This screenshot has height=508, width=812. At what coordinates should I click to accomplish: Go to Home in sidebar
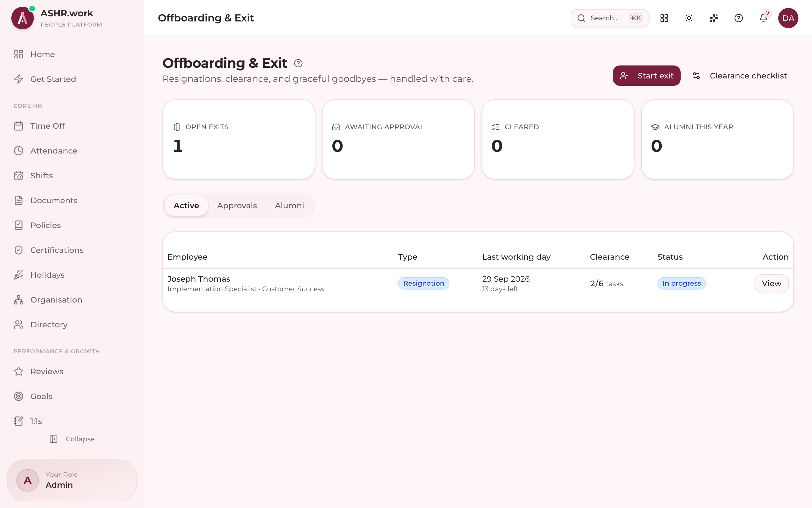click(x=72, y=54)
